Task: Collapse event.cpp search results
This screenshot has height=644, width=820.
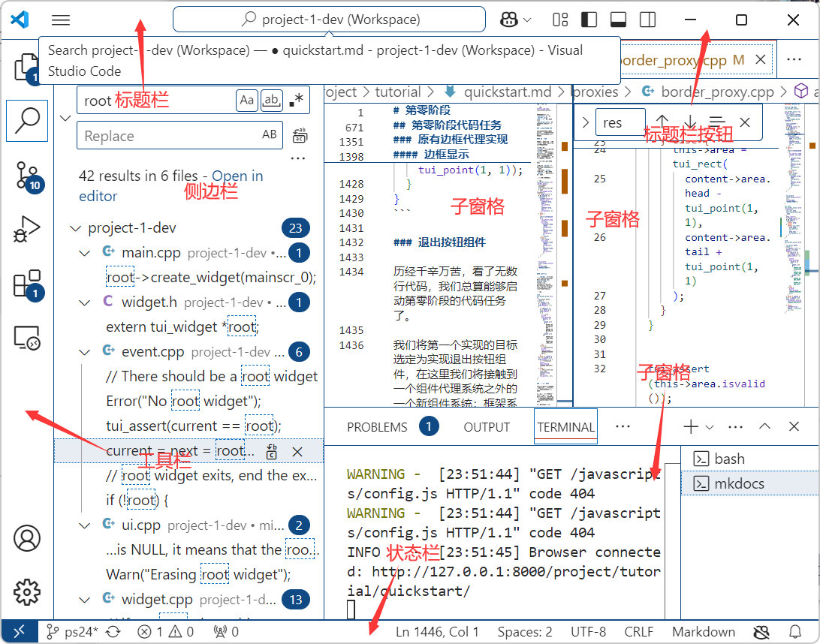Action: click(x=84, y=352)
